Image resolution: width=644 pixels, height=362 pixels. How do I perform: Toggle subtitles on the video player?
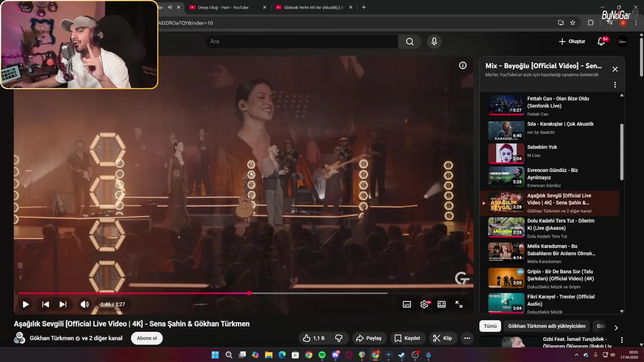coord(407,304)
